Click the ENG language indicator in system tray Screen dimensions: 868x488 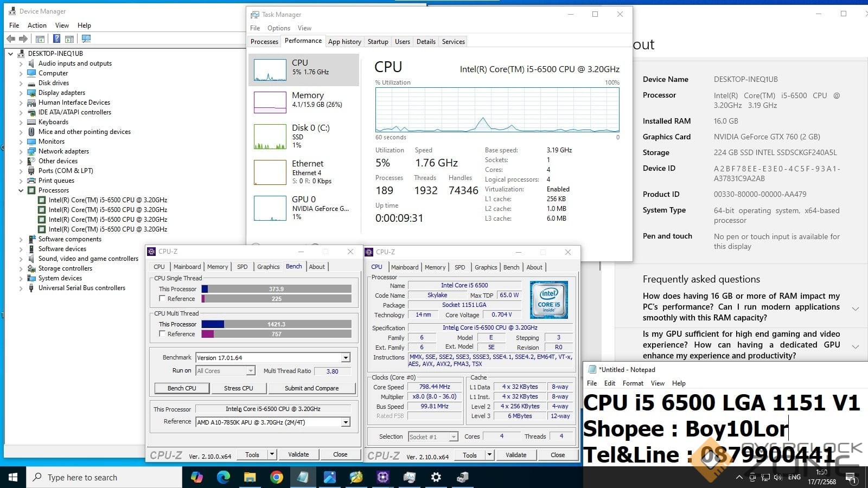click(794, 477)
